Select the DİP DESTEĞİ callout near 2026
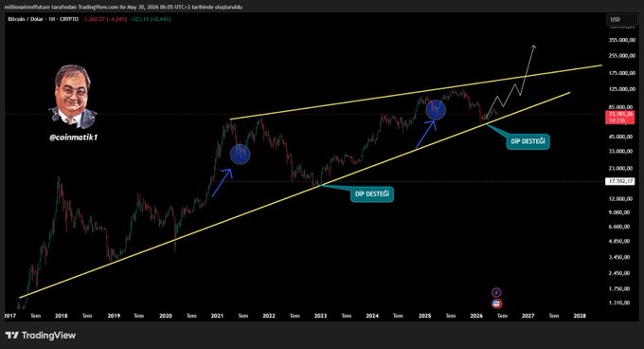The image size is (644, 349). 528,141
